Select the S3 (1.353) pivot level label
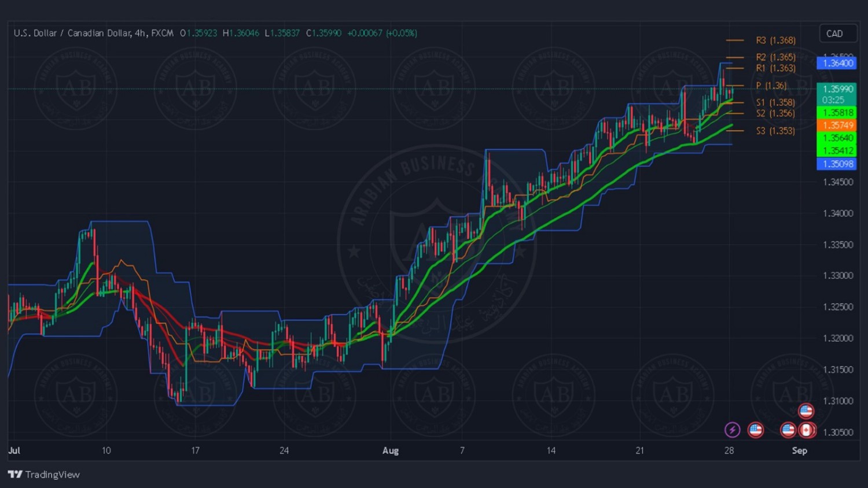This screenshot has height=488, width=868. [x=775, y=131]
